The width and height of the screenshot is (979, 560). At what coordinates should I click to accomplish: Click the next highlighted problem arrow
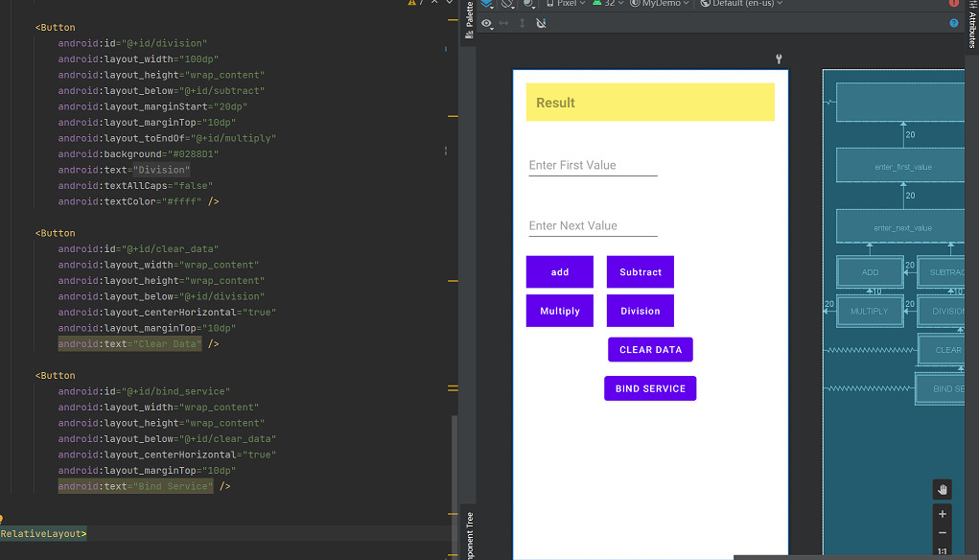pos(450,3)
